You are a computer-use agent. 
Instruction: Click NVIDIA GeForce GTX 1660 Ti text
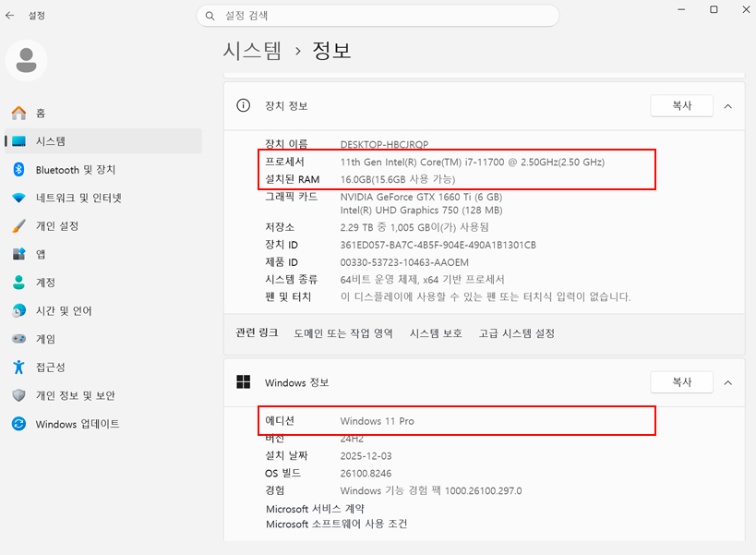421,197
